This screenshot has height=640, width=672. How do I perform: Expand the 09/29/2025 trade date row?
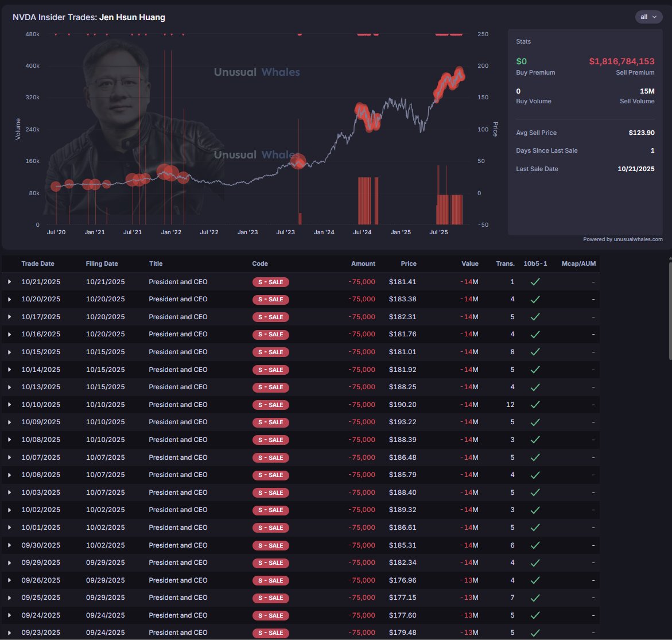pyautogui.click(x=9, y=563)
